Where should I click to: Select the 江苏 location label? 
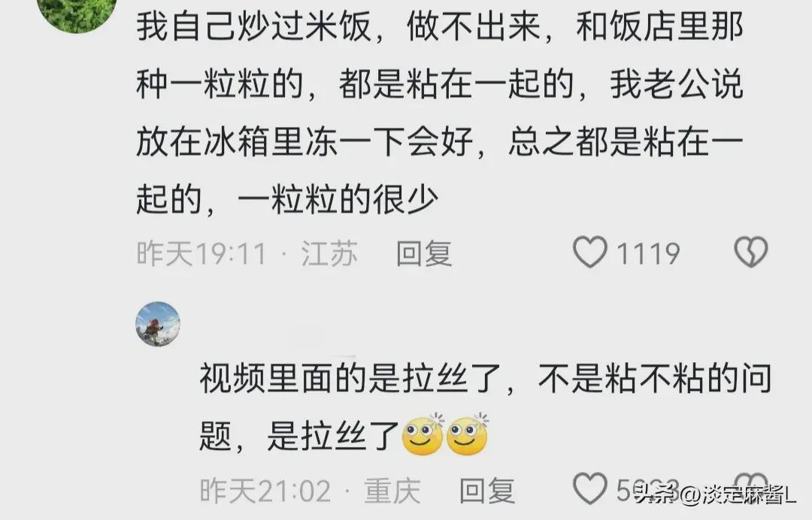(x=329, y=253)
